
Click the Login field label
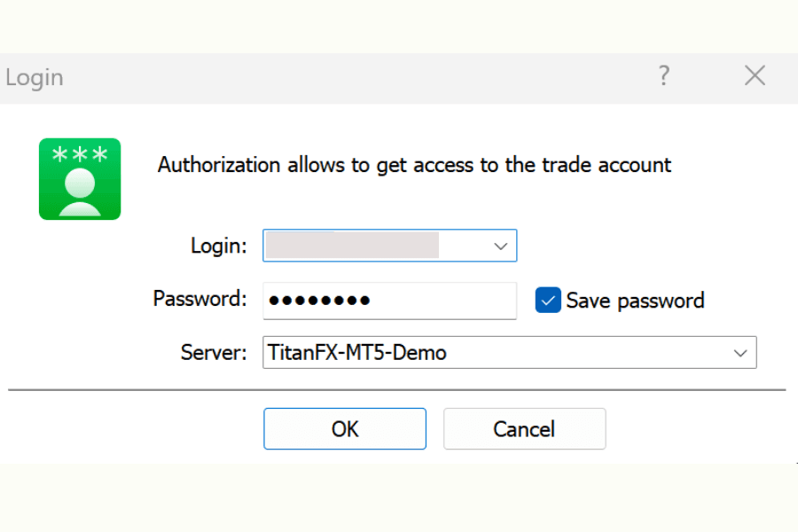coord(217,246)
